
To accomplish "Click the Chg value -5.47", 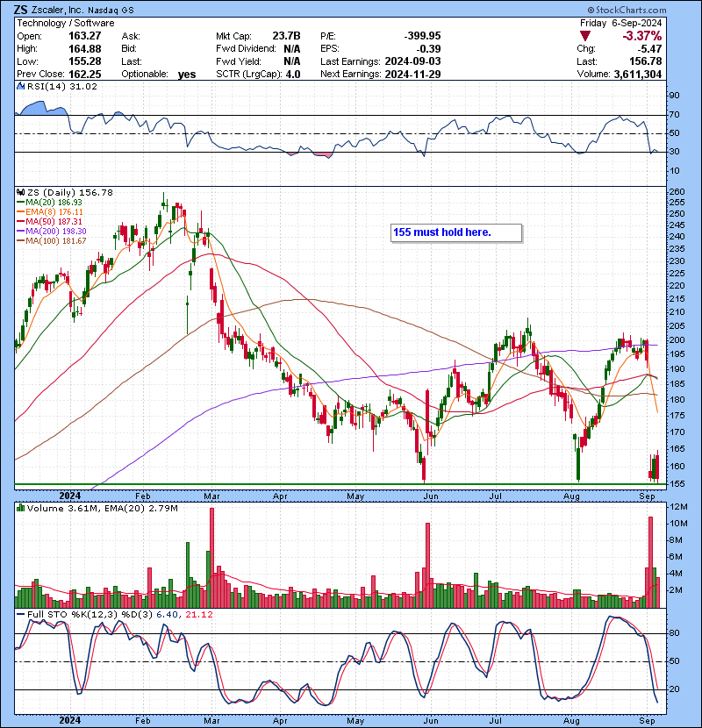I will click(650, 49).
